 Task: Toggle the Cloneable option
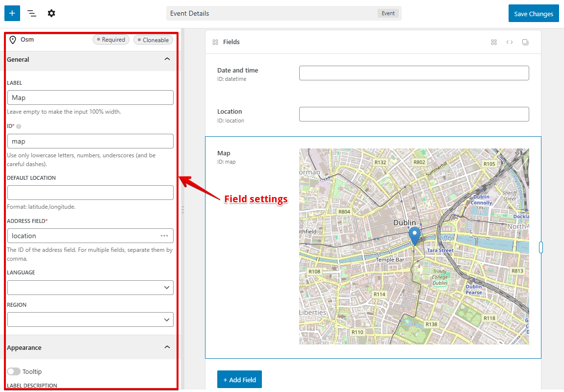coord(153,40)
